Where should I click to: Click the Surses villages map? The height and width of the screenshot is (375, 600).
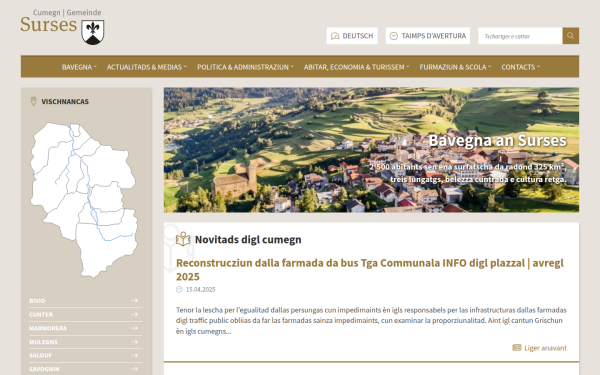coord(84,200)
